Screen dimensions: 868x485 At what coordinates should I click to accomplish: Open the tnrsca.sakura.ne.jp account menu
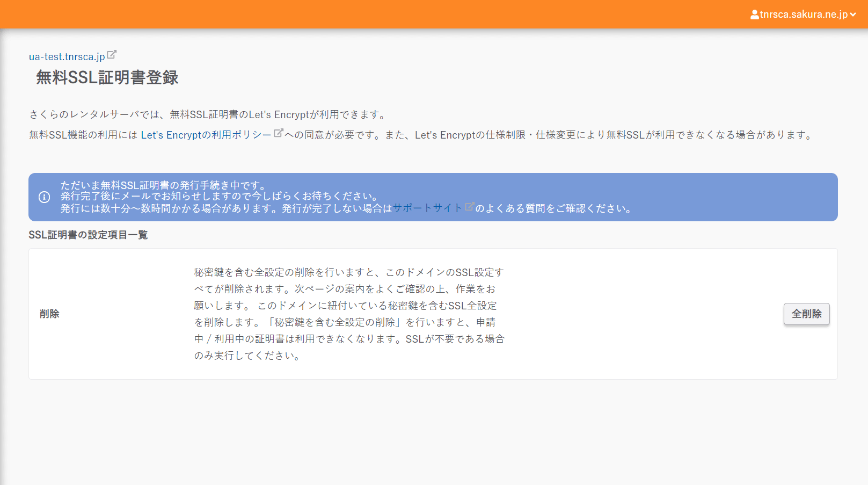803,15
